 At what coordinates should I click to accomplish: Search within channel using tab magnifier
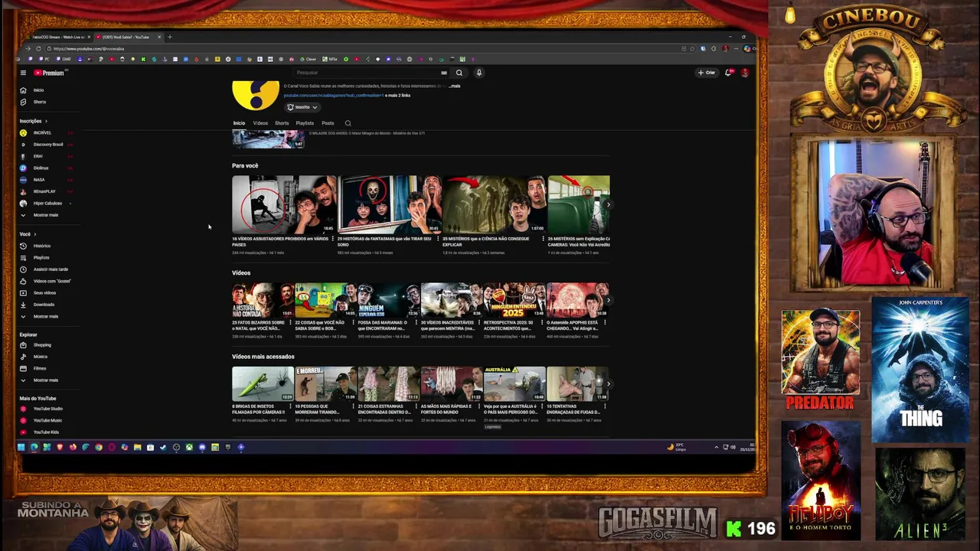[348, 123]
